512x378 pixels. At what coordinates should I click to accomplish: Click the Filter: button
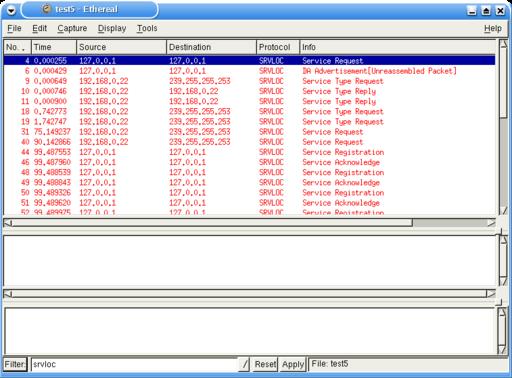[15, 364]
